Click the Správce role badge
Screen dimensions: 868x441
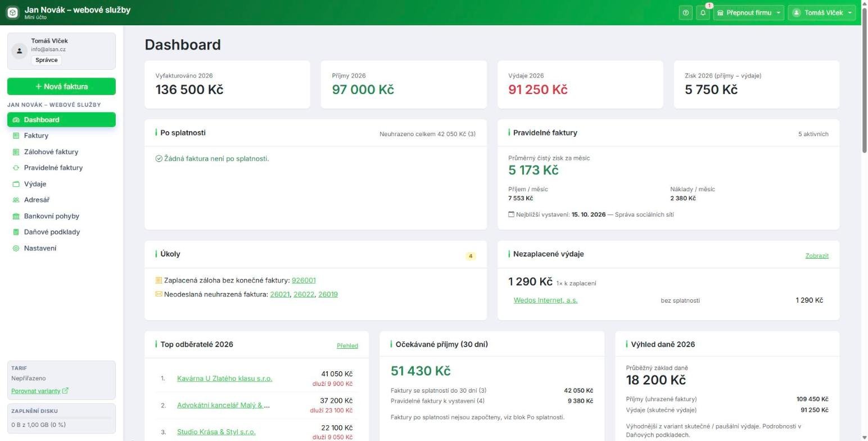pos(46,60)
